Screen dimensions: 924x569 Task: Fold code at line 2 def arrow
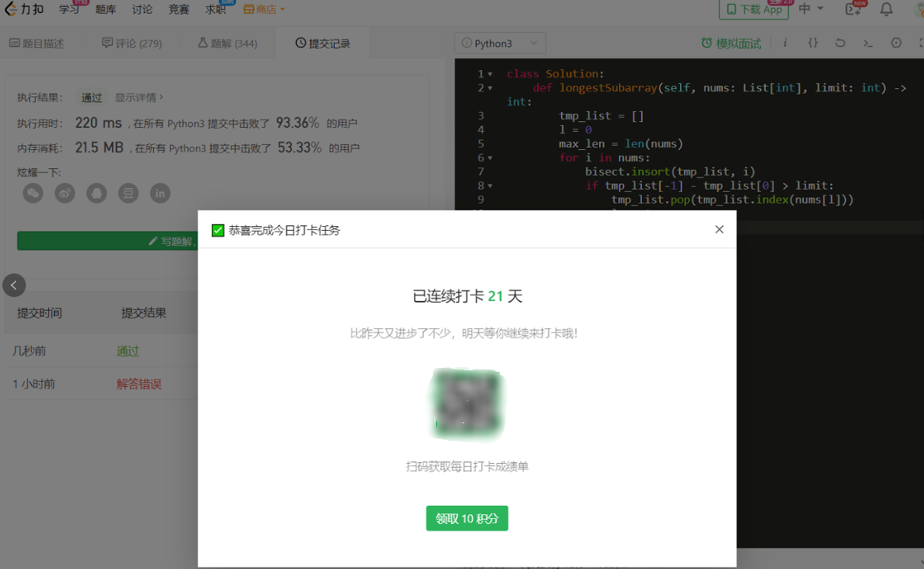490,88
